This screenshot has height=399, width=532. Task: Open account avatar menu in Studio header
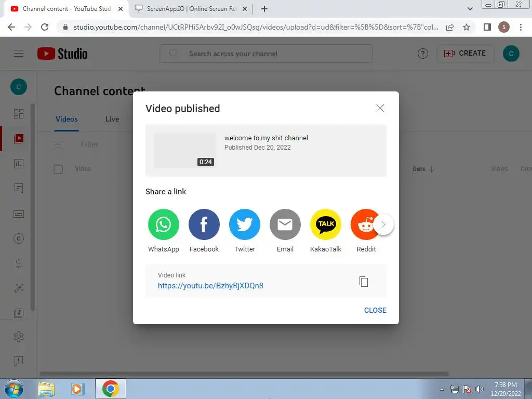(511, 54)
